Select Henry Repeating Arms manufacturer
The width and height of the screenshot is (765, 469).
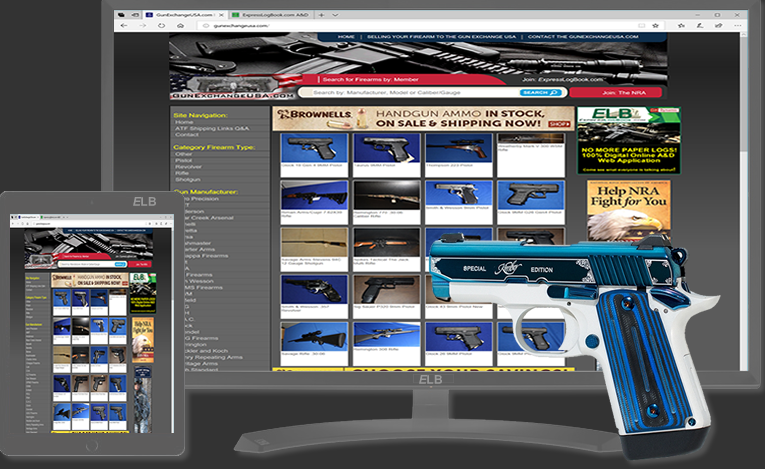[x=213, y=357]
